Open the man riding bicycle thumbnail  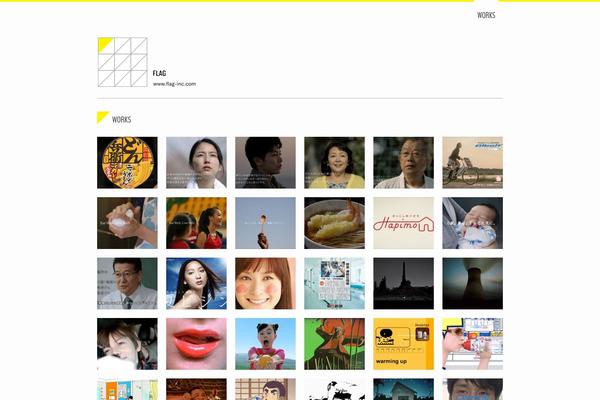[x=473, y=163]
